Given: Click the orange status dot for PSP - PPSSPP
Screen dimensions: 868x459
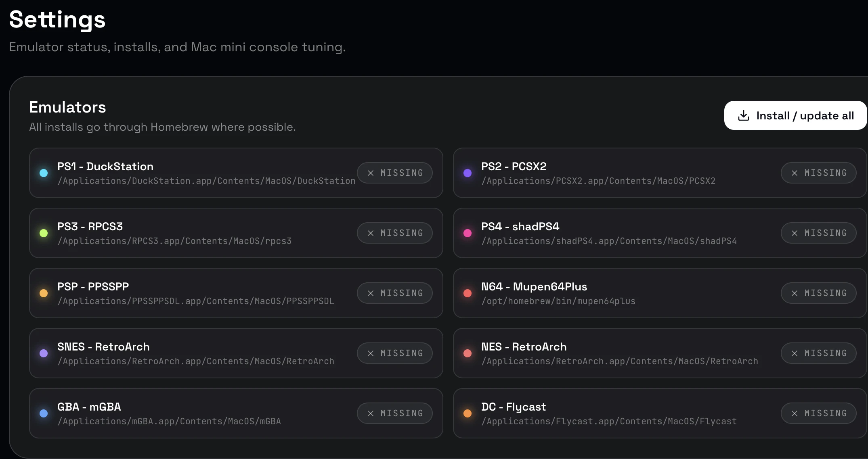Looking at the screenshot, I should pyautogui.click(x=44, y=293).
